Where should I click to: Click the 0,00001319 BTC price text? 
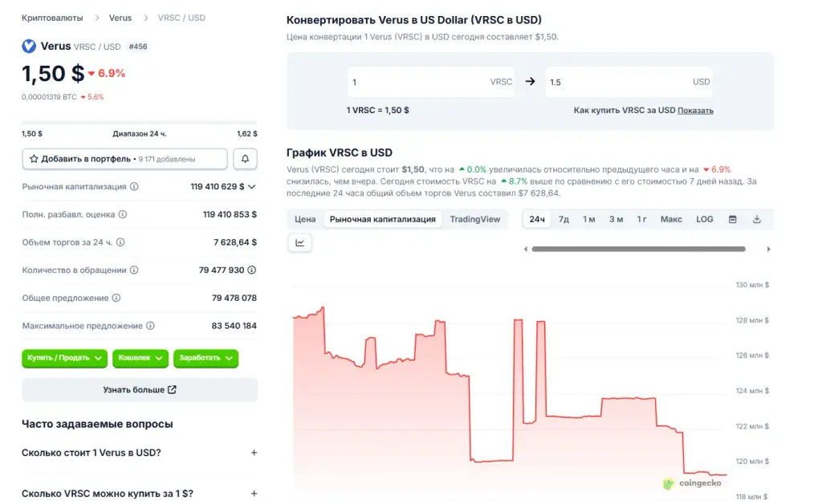pos(49,97)
